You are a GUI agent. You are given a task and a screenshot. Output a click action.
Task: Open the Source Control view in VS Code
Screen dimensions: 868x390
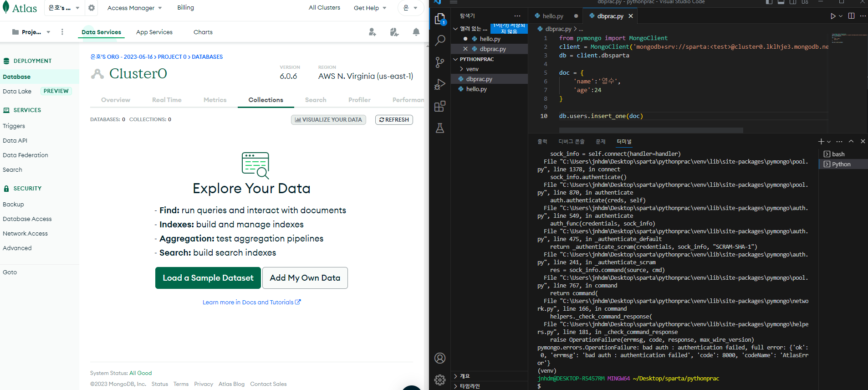(440, 62)
